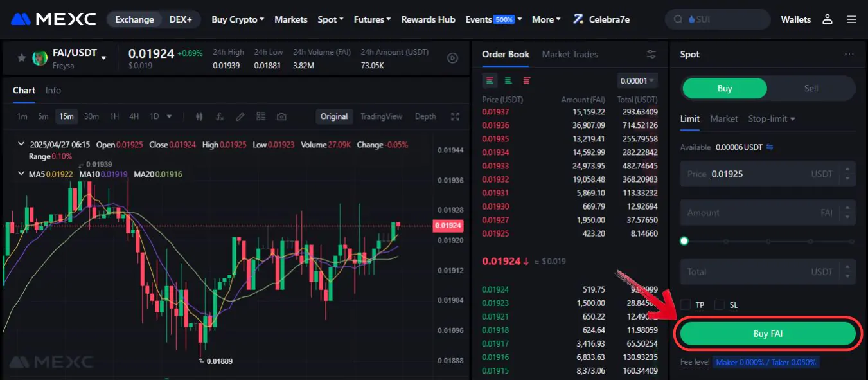Image resolution: width=868 pixels, height=380 pixels.
Task: Open the Stop-limit order type dropdown
Action: click(x=772, y=118)
